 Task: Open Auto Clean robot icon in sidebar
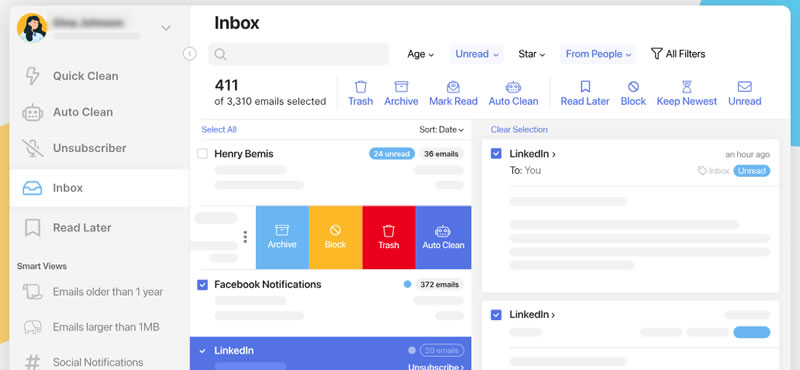(32, 112)
